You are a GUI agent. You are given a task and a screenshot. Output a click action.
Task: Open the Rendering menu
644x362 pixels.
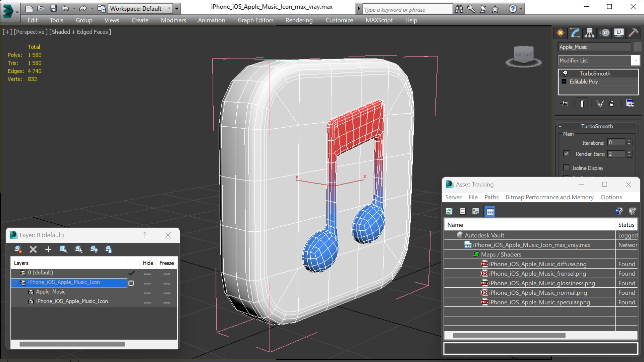click(299, 20)
